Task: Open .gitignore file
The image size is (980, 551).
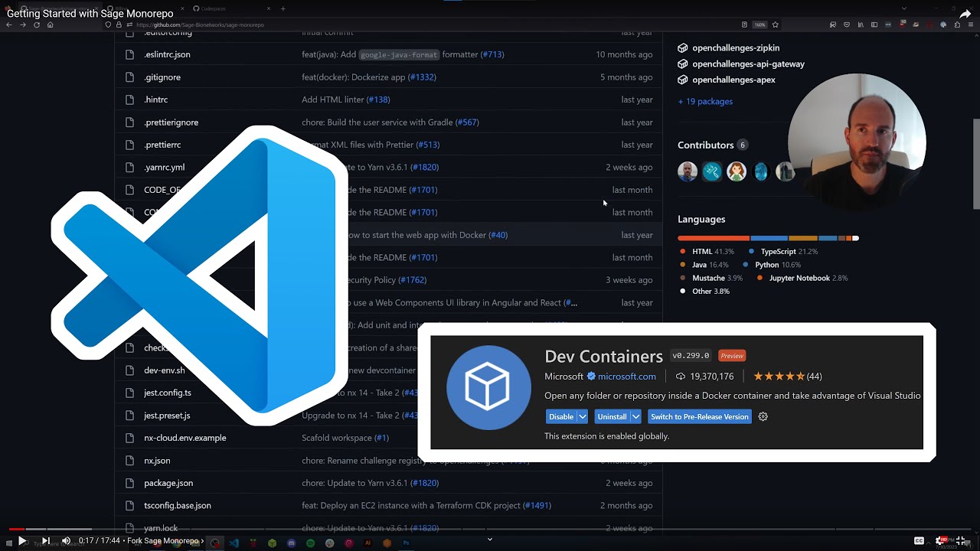Action: 162,77
